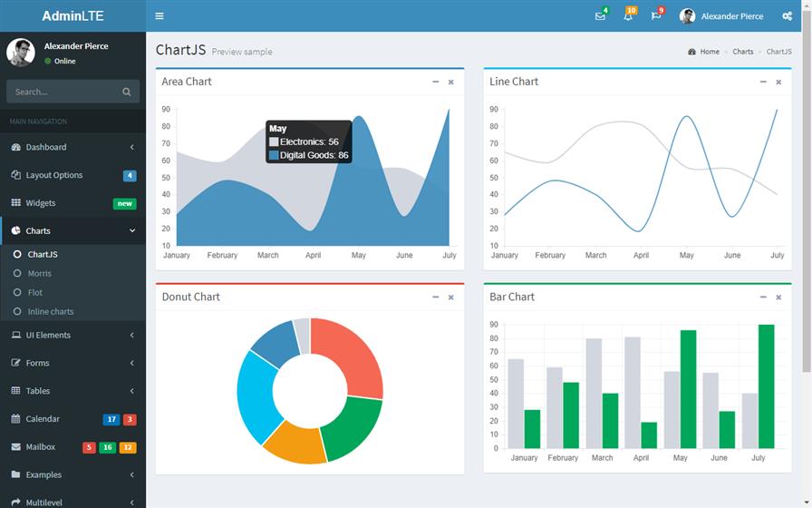812x508 pixels.
Task: Open Alexander Pierce user menu in navbar
Action: pos(722,16)
